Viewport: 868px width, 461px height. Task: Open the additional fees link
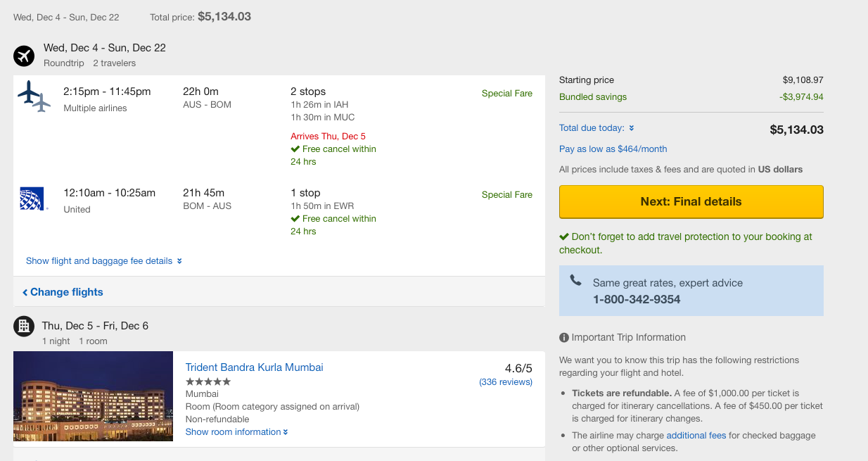pyautogui.click(x=696, y=436)
